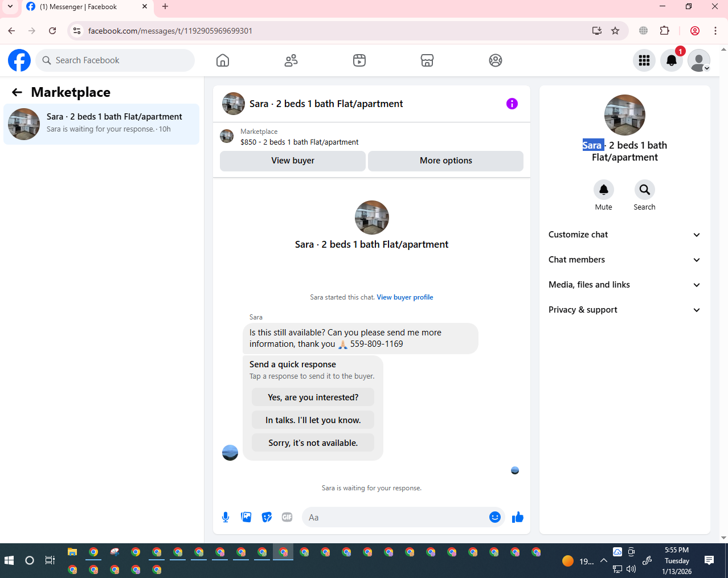Expand Chat members section

625,260
